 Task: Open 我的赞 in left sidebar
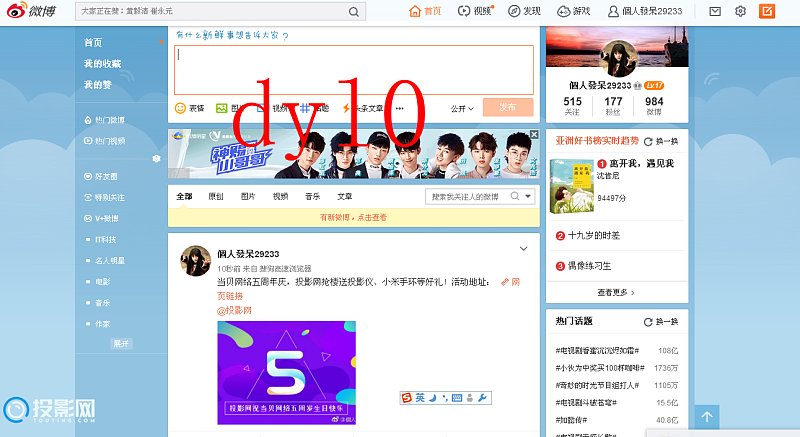(x=97, y=85)
